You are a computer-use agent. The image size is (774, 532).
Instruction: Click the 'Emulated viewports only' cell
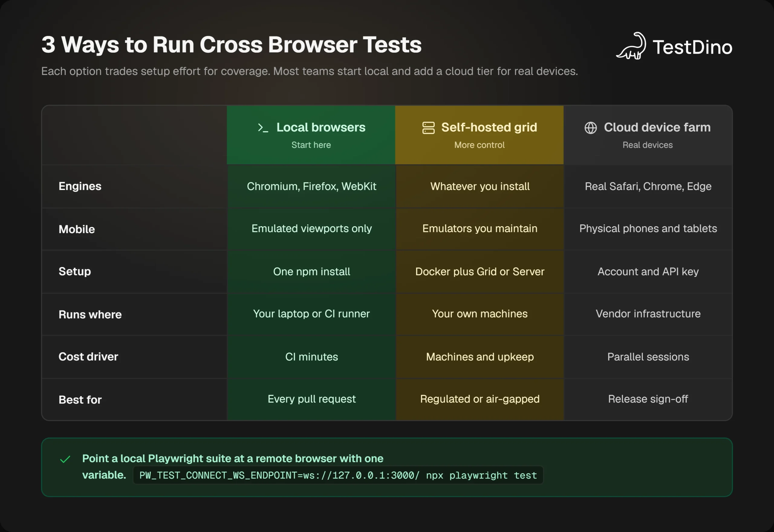click(x=311, y=228)
